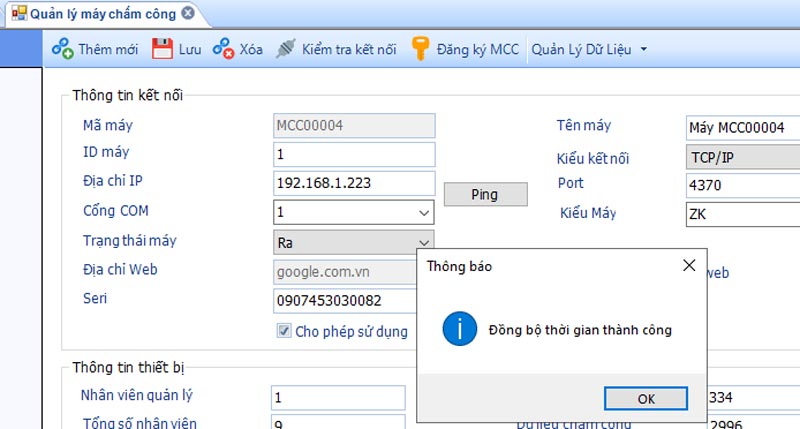Click the Kiểm tra kết nối plug icon
Screen dimensions: 800x429
pyautogui.click(x=286, y=49)
